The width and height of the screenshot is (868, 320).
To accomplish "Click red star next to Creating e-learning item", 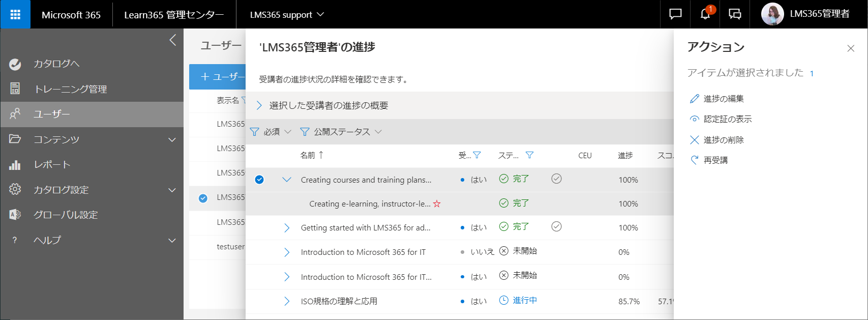I will tap(437, 204).
